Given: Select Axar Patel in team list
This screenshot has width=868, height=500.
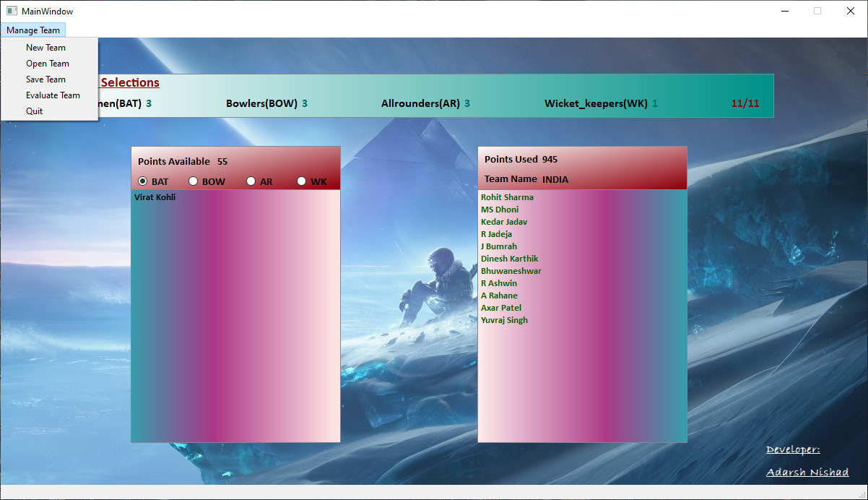Looking at the screenshot, I should (582, 308).
